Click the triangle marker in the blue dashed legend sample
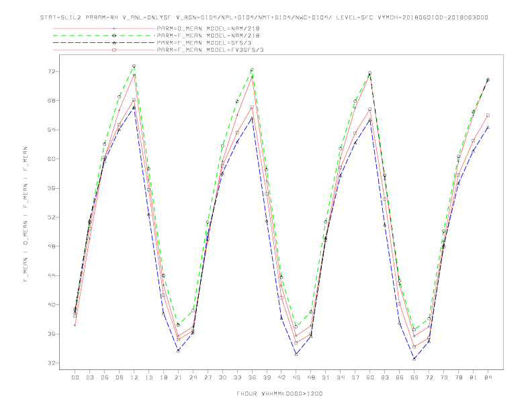This screenshot has height=411, width=532. click(114, 43)
